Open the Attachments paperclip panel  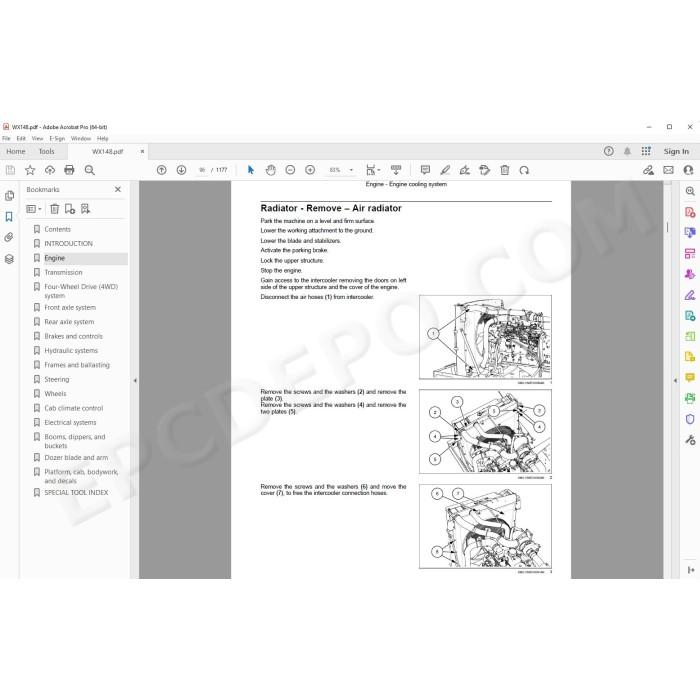9,238
